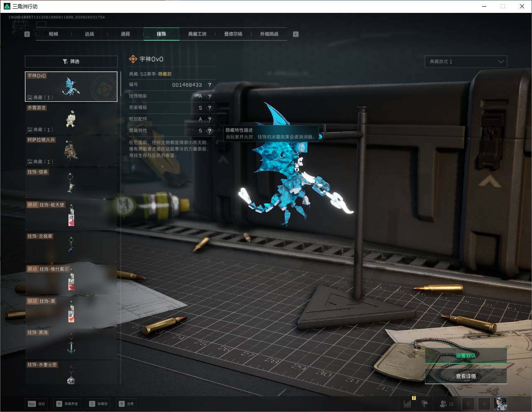
Task: Go to the 曼德尔砖 tab
Action: pos(233,34)
